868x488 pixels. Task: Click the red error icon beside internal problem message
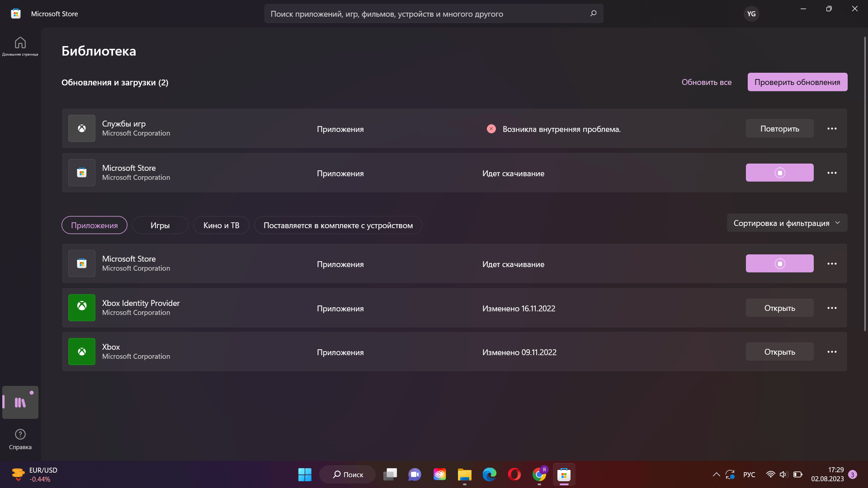click(x=491, y=129)
